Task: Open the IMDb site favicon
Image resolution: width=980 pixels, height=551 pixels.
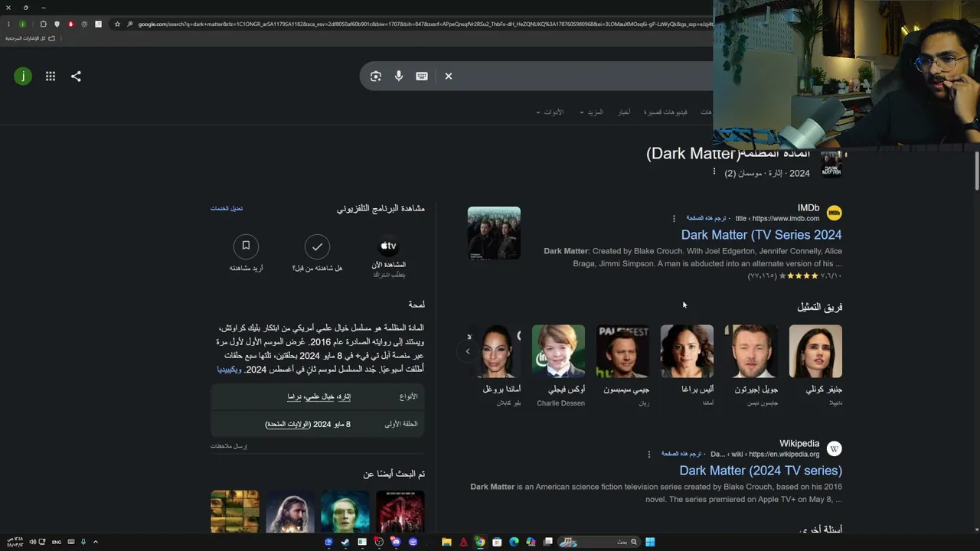Action: pyautogui.click(x=835, y=214)
